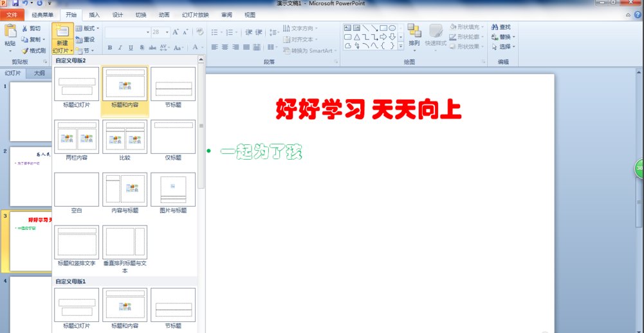The width and height of the screenshot is (644, 333).
Task: Open Copy (复制) dropdown arrow
Action: pyautogui.click(x=44, y=39)
